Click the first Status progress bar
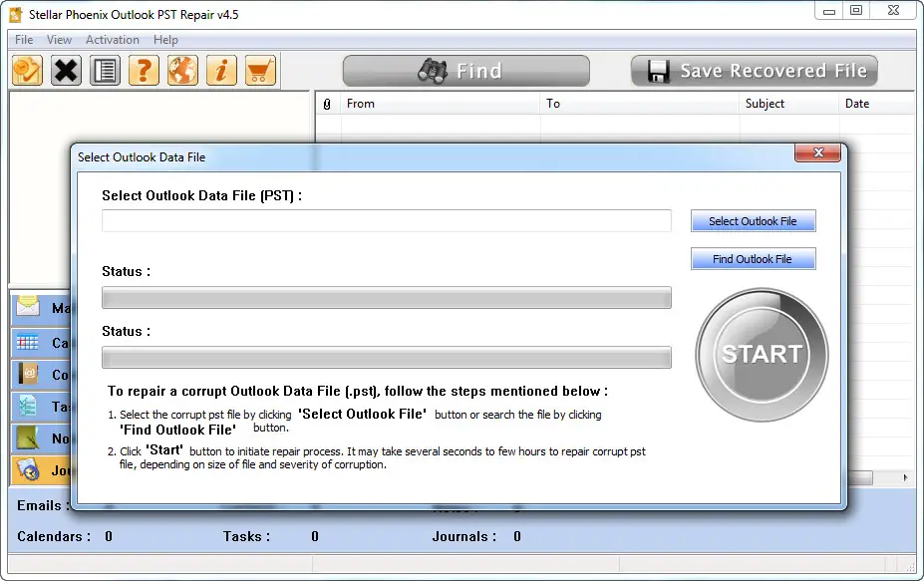924x581 pixels. (387, 298)
